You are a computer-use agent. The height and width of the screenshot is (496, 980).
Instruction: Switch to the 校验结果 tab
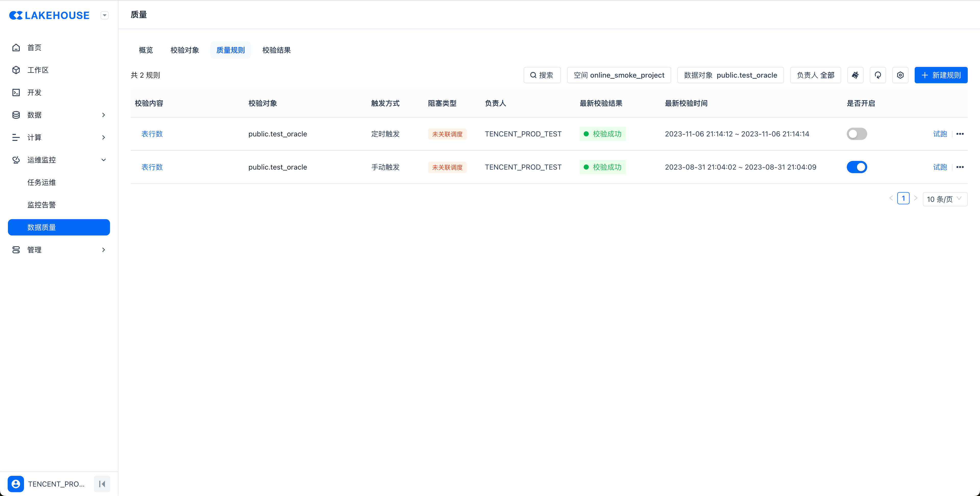[x=276, y=50]
